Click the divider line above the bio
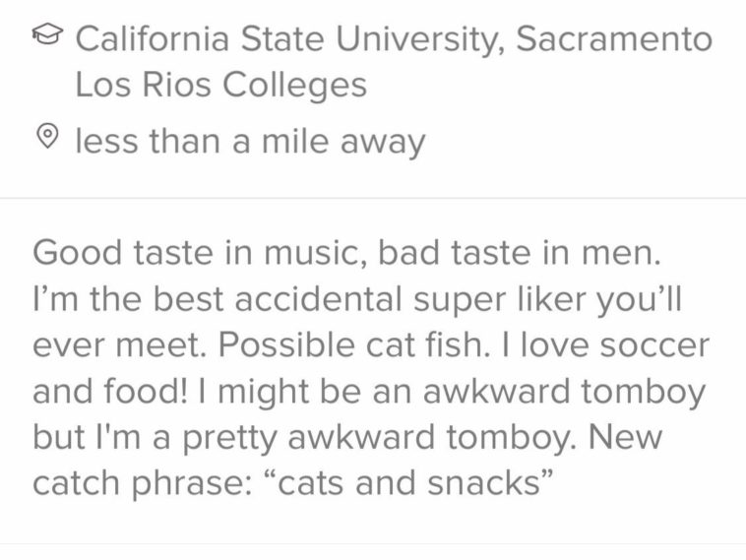 click(373, 199)
